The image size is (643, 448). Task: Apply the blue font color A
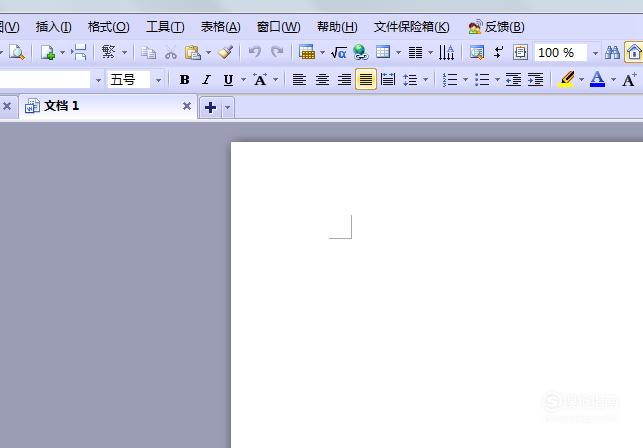point(597,79)
